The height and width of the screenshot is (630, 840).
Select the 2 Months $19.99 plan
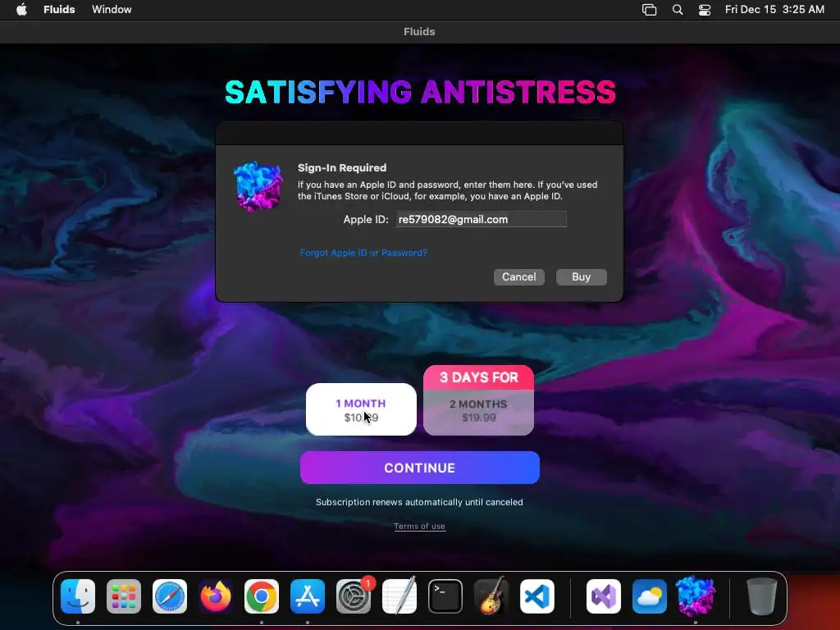pos(478,412)
